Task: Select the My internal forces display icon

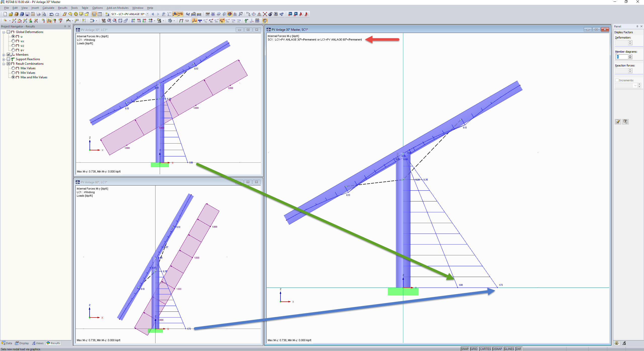Action: (222, 21)
